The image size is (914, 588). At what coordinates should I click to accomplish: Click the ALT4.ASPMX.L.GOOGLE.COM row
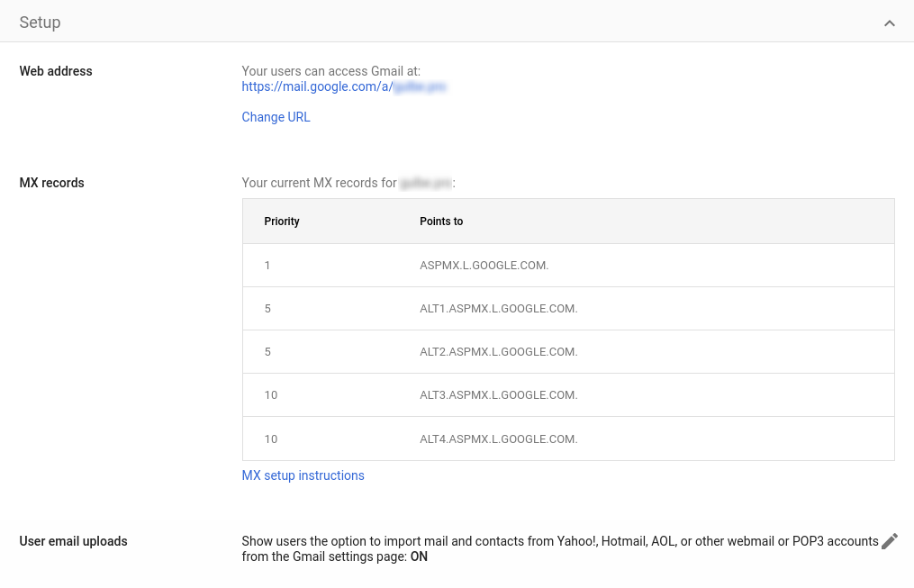pos(498,439)
